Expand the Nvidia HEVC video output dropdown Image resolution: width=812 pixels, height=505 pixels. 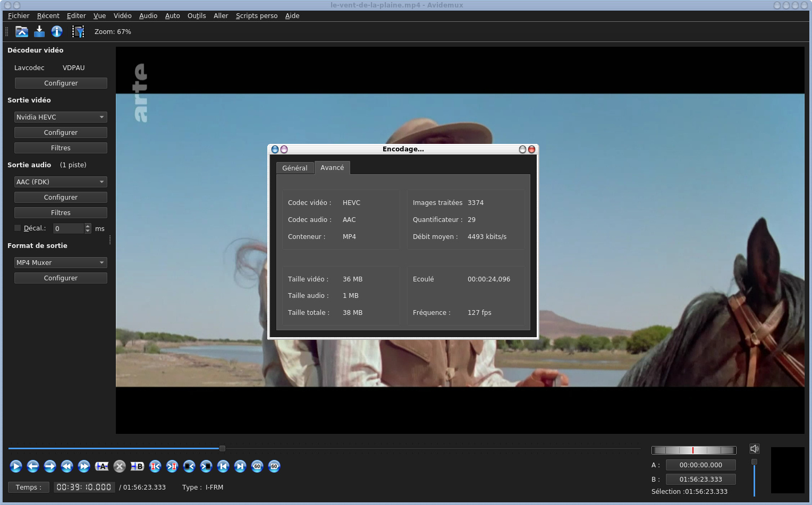click(x=61, y=117)
